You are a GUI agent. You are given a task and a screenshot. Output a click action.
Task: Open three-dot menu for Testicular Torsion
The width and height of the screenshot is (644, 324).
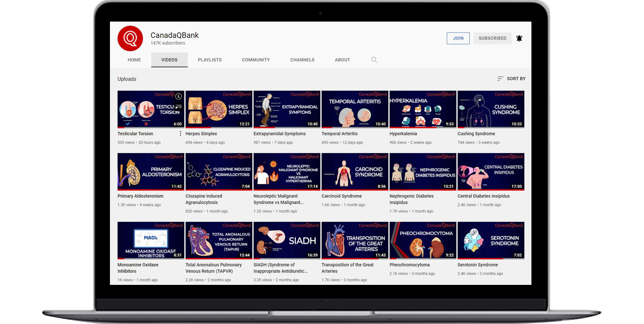[x=180, y=133]
